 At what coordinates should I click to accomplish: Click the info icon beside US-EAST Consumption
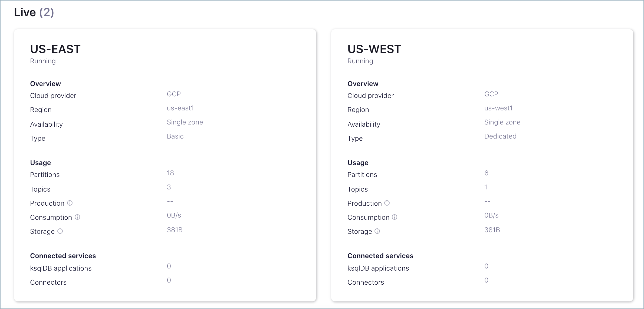coord(77,217)
